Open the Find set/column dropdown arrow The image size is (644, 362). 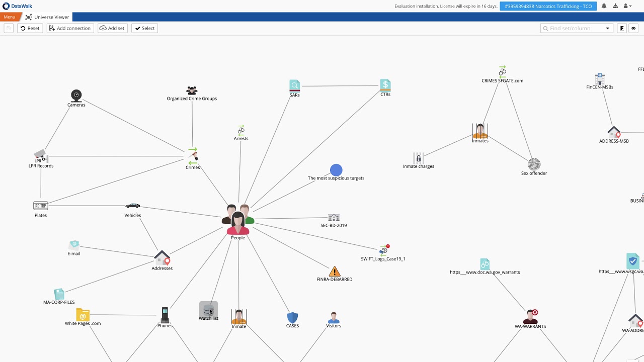[607, 28]
